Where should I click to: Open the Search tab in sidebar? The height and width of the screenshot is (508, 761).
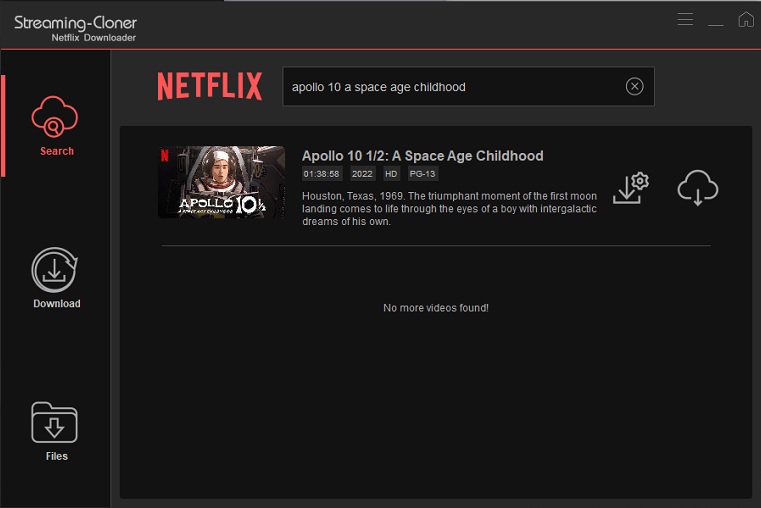click(x=55, y=126)
